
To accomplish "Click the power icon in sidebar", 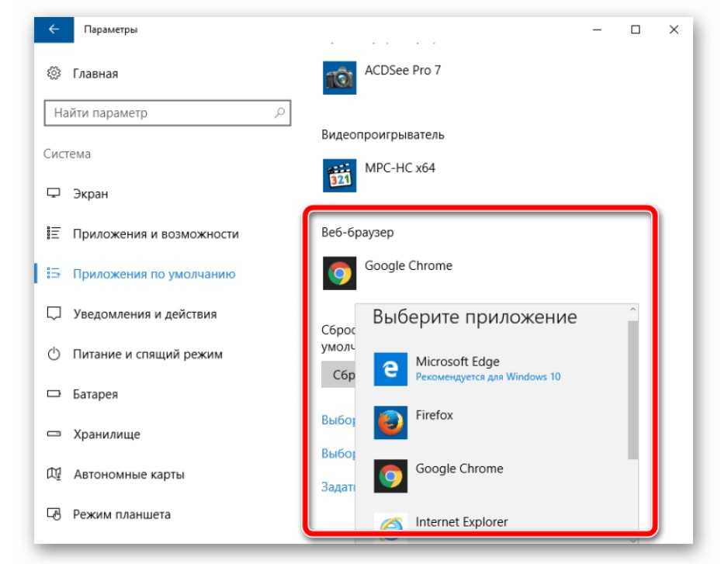I will point(54,354).
